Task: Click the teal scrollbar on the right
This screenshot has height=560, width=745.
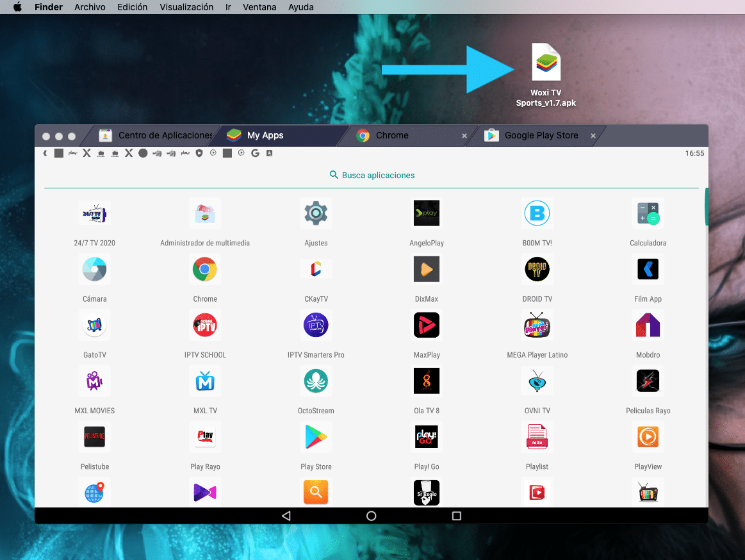Action: (x=707, y=207)
